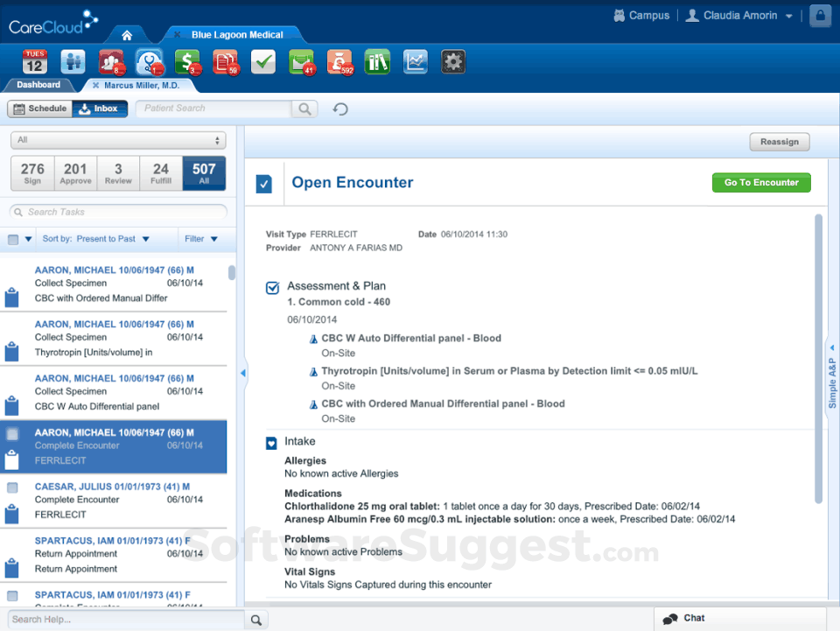Open the settings gear icon
Screen dimensions: 840x631
click(x=453, y=62)
